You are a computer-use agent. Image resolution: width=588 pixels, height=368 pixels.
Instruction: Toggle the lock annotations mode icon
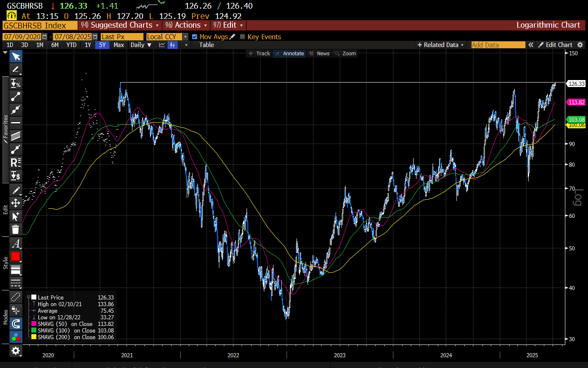(16, 310)
